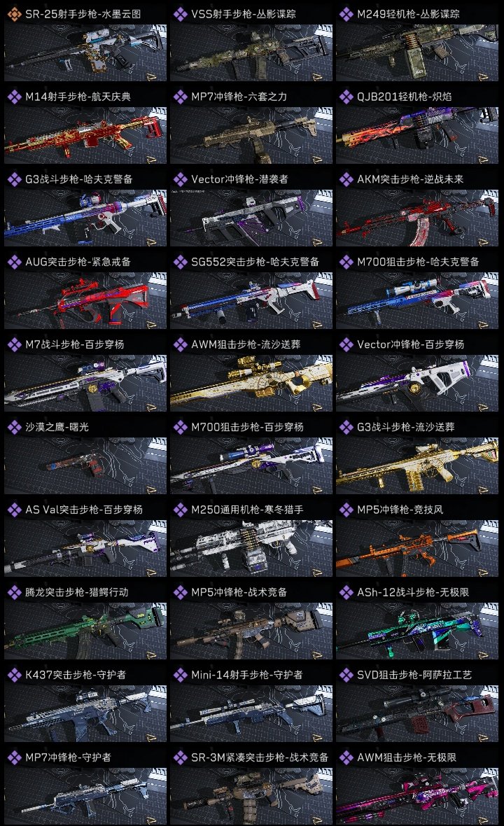Image resolution: width=504 pixels, height=826 pixels.
Task: Click the rarity icon next to AKM突击步枪-逆战未来
Action: (346, 179)
